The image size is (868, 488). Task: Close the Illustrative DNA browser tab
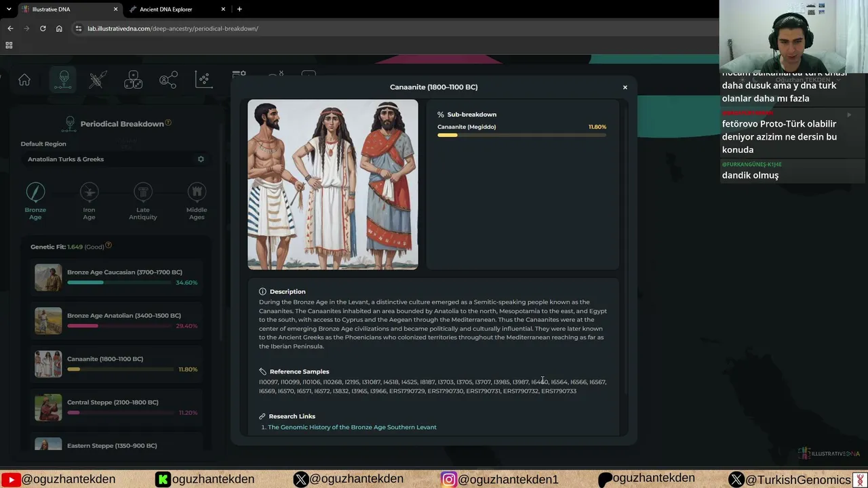115,9
